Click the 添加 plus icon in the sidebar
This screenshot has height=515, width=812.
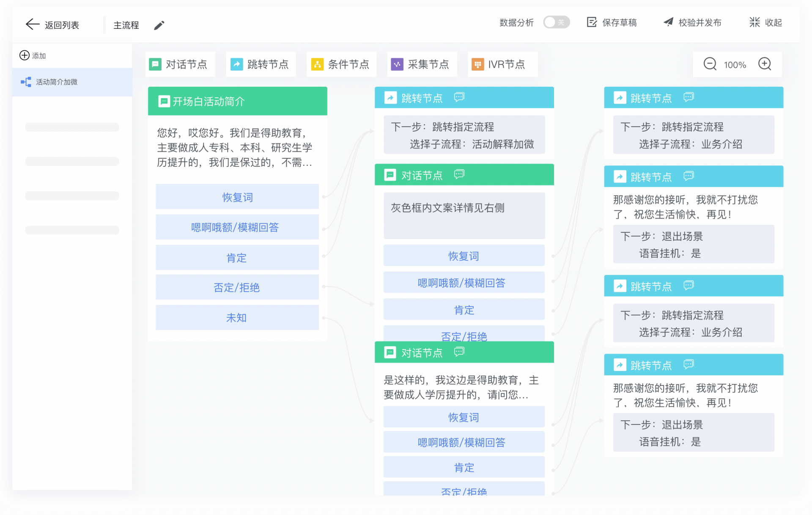[x=25, y=55]
